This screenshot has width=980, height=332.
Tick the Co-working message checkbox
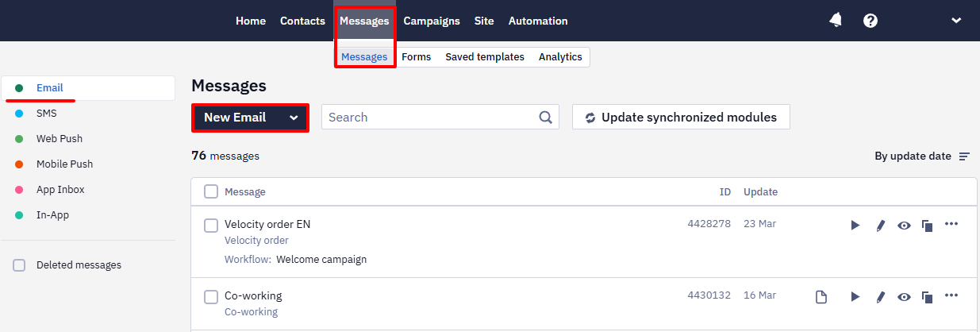[x=211, y=297]
